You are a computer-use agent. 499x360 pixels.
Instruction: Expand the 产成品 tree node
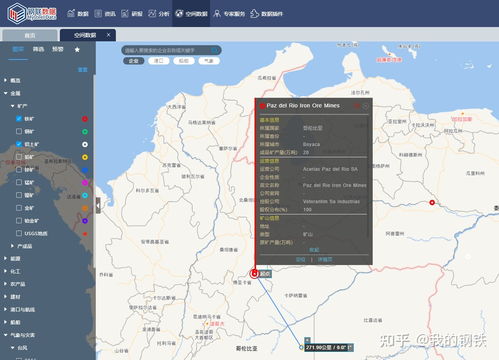click(x=12, y=246)
